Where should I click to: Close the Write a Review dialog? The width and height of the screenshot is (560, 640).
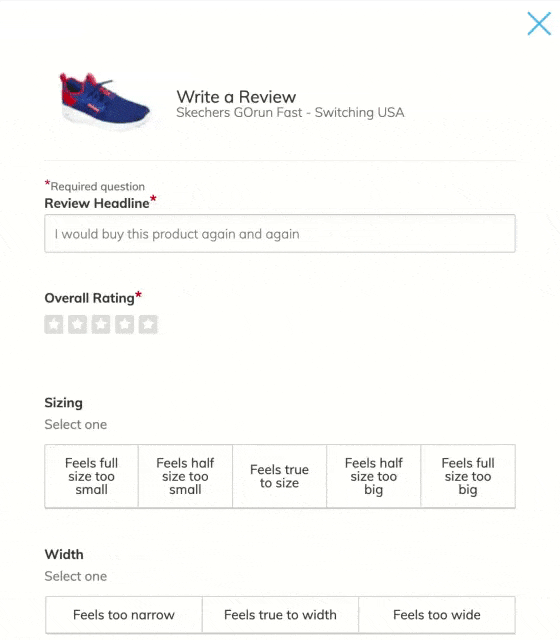(539, 24)
